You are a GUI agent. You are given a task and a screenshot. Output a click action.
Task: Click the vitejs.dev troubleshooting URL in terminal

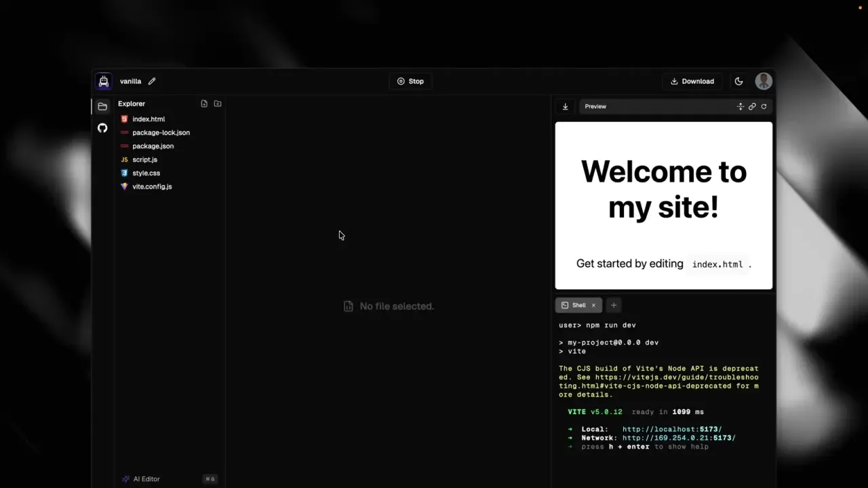(658, 382)
